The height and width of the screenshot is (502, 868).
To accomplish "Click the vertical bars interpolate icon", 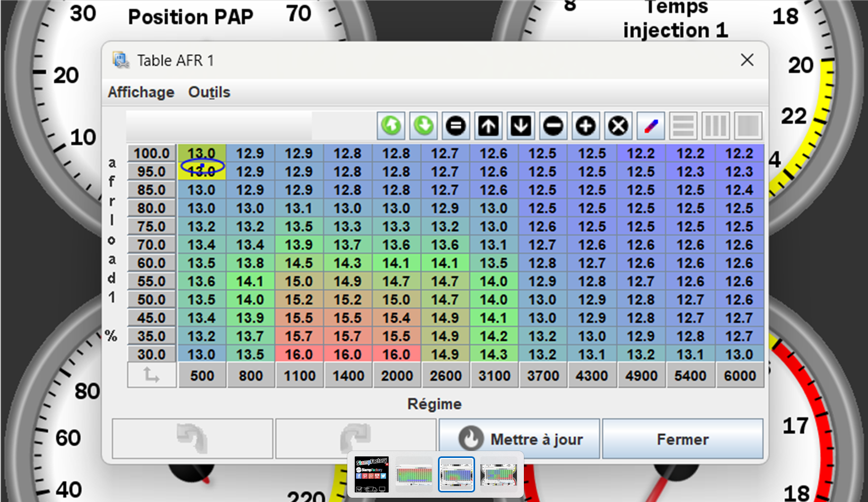I will click(x=715, y=126).
